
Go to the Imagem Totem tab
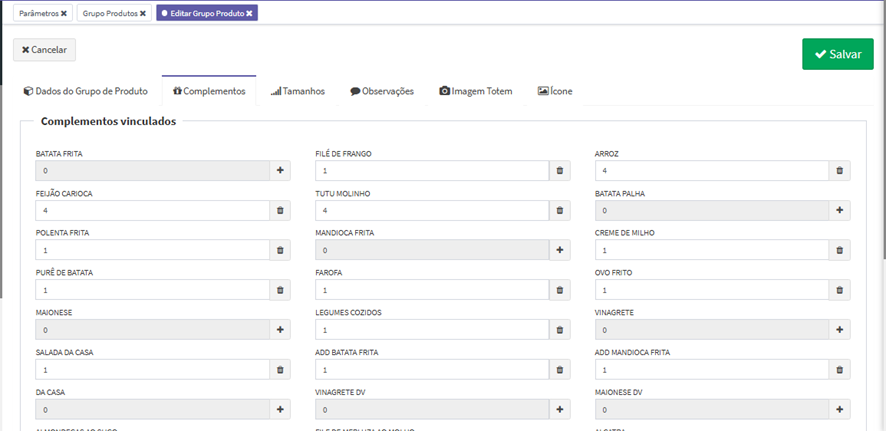(475, 91)
